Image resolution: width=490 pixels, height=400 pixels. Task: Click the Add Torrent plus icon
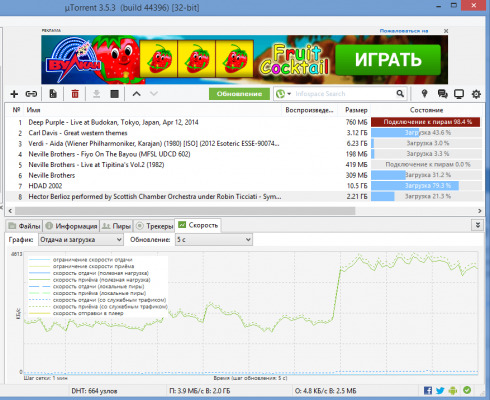point(14,94)
